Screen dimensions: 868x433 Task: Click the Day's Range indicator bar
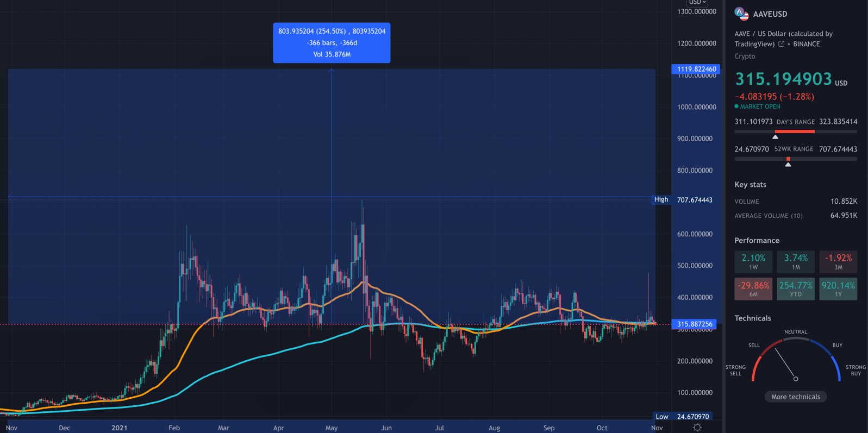[796, 131]
